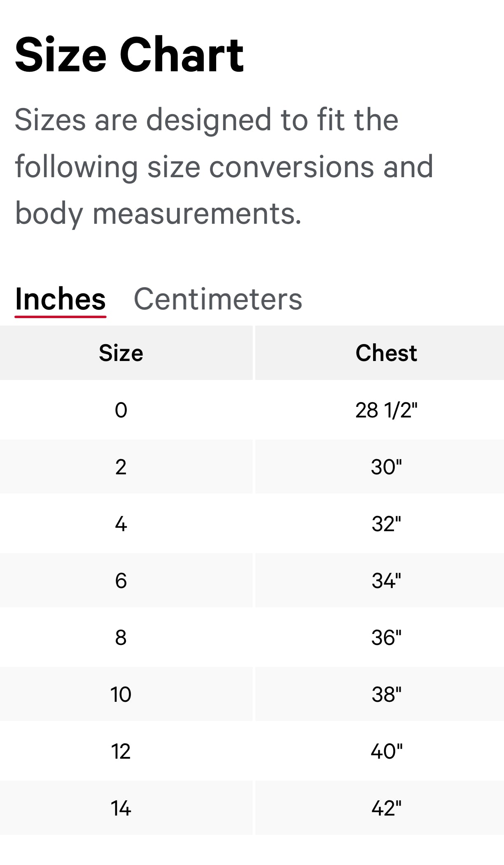This screenshot has width=504, height=865.
Task: Select the row for size 6
Action: click(x=120, y=581)
